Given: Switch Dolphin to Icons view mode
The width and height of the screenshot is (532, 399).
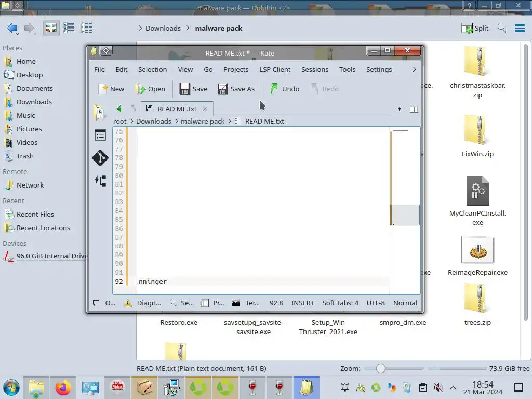Looking at the screenshot, I should coord(51,28).
